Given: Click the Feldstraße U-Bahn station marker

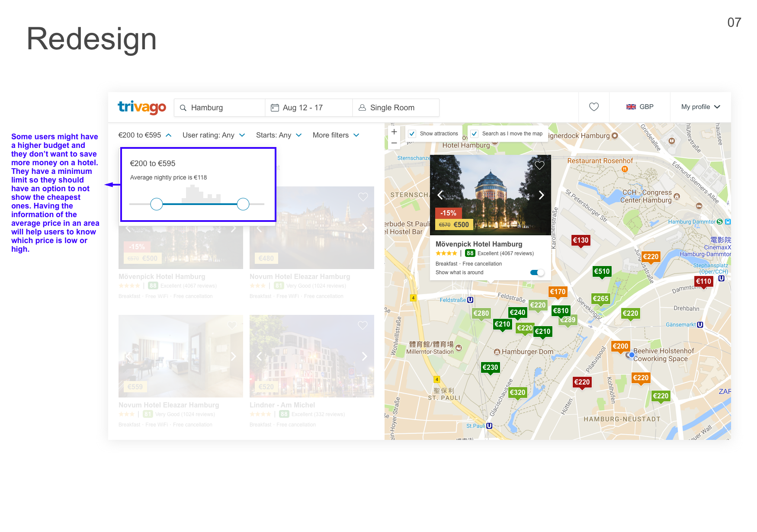Looking at the screenshot, I should click(x=470, y=300).
